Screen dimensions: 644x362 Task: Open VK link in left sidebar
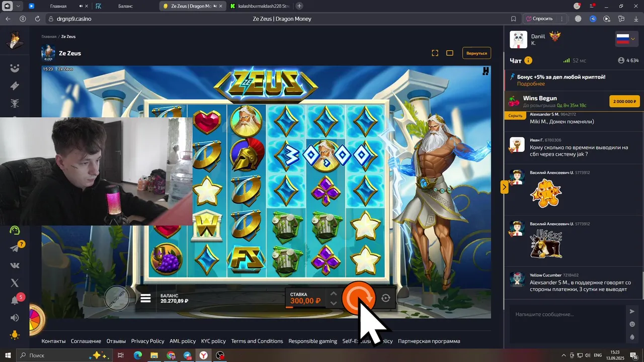[15, 265]
